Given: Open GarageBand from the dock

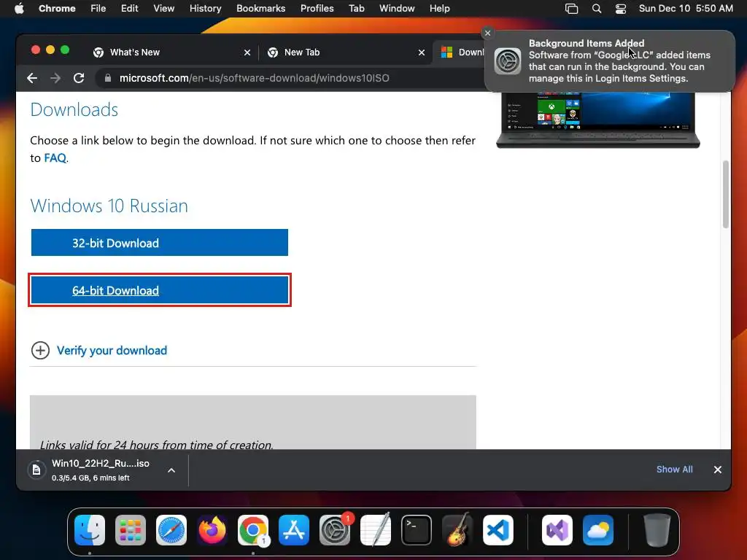Looking at the screenshot, I should coord(457,530).
